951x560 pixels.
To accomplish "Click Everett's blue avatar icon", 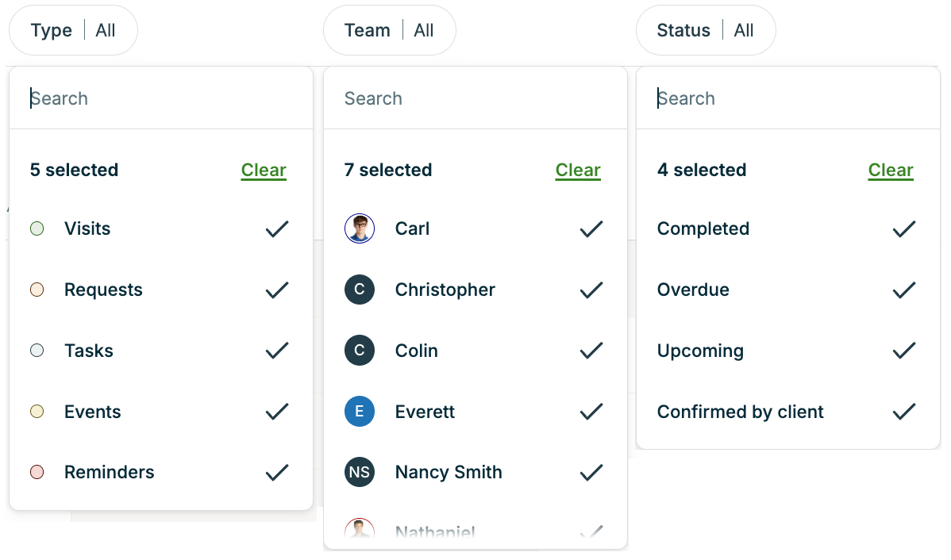I will tap(360, 412).
